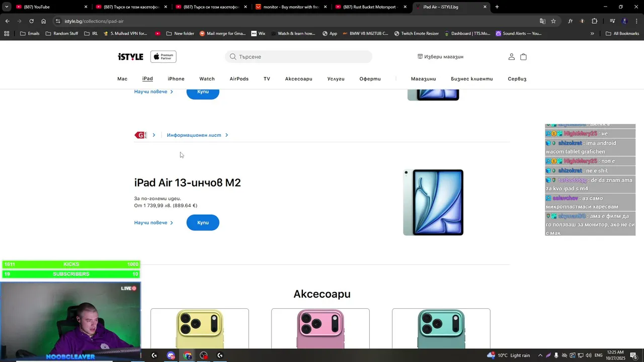Open the yellow case accessory thumbnail
Screen dimensions: 644x362
click(200, 329)
